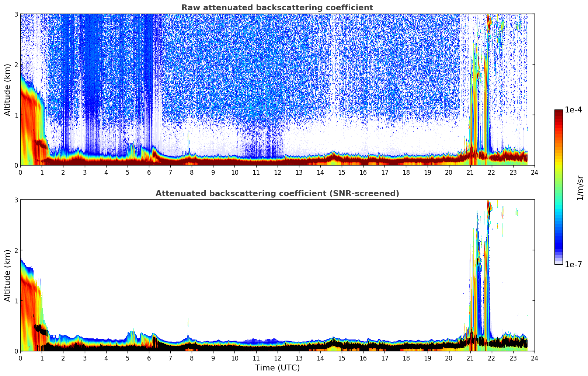The image size is (588, 376).
Task: Click the "1/m/sr" colorbar unit label
Action: (x=580, y=188)
